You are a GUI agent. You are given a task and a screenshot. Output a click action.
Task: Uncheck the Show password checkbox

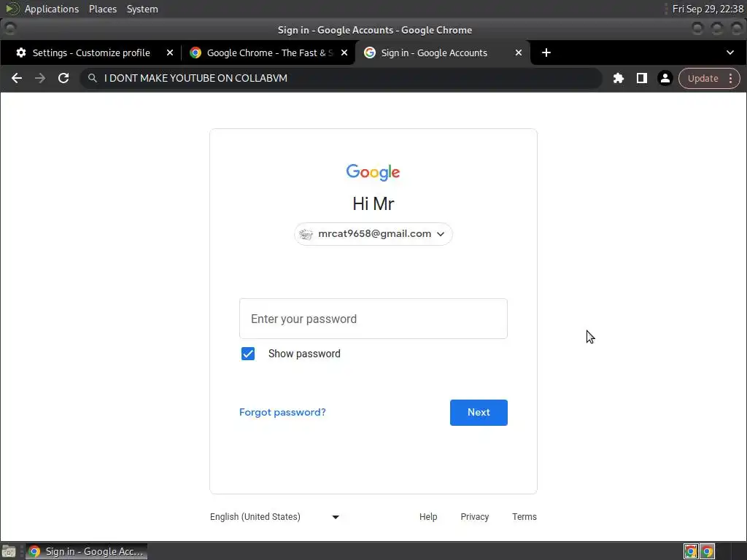(x=248, y=354)
